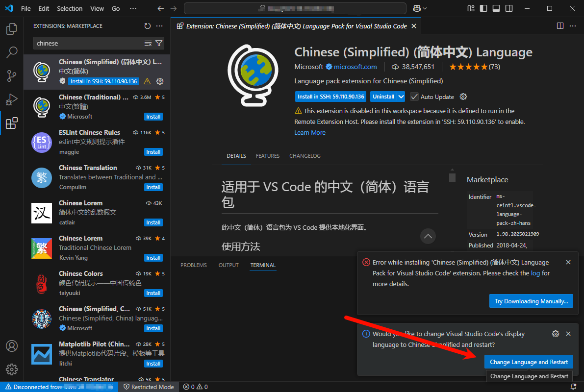Open the Selection menu
The image size is (584, 392).
[x=70, y=8]
